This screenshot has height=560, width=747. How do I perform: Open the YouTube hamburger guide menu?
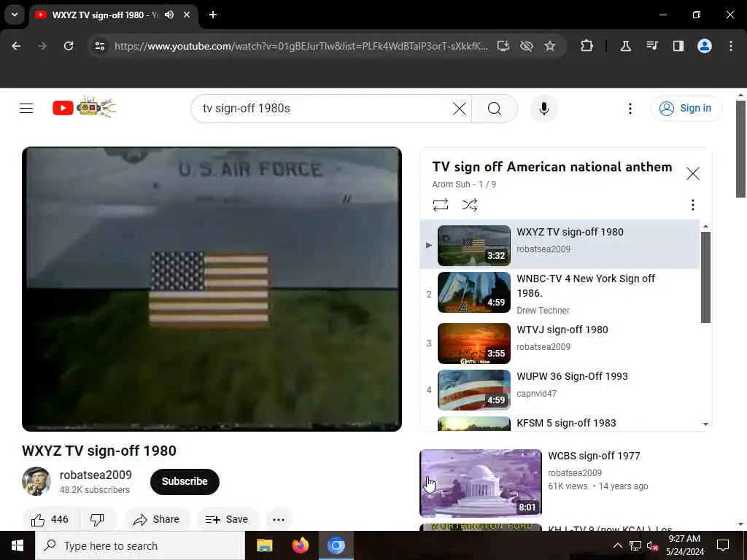[x=26, y=109]
